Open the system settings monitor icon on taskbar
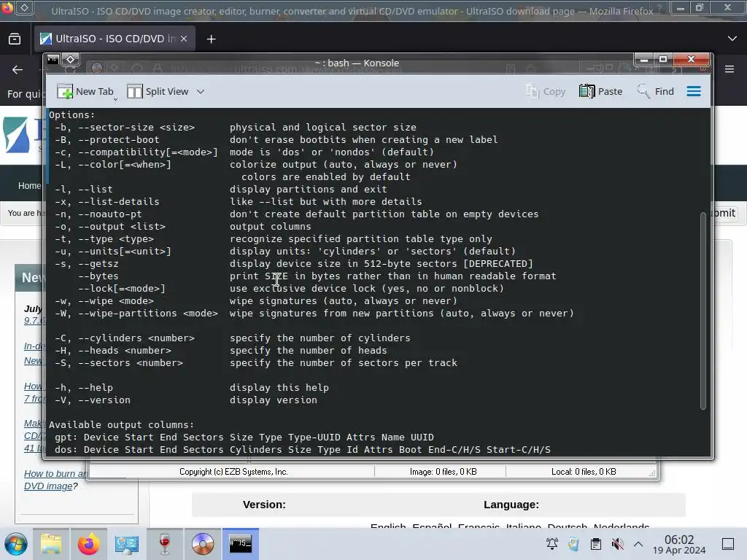The height and width of the screenshot is (560, 747). (126, 544)
